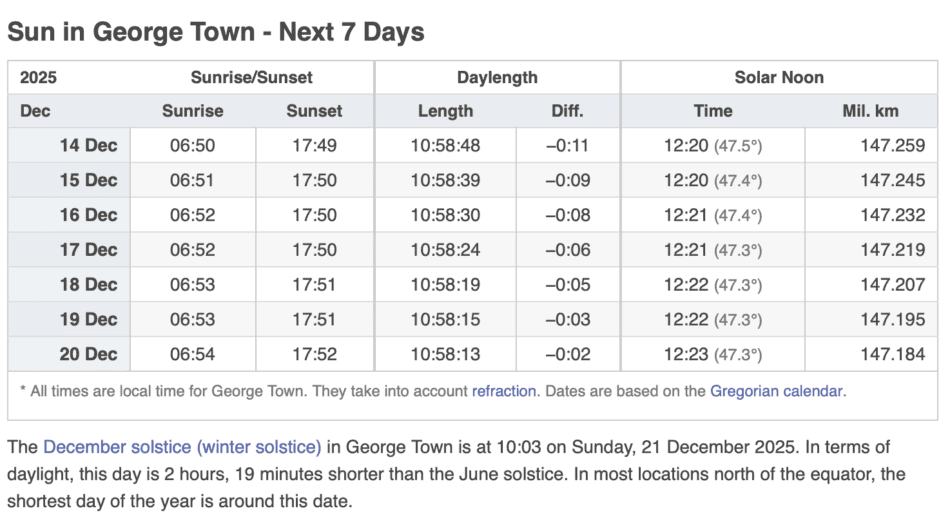Select the 19 Dec date cell
The height and width of the screenshot is (522, 950).
pos(88,320)
